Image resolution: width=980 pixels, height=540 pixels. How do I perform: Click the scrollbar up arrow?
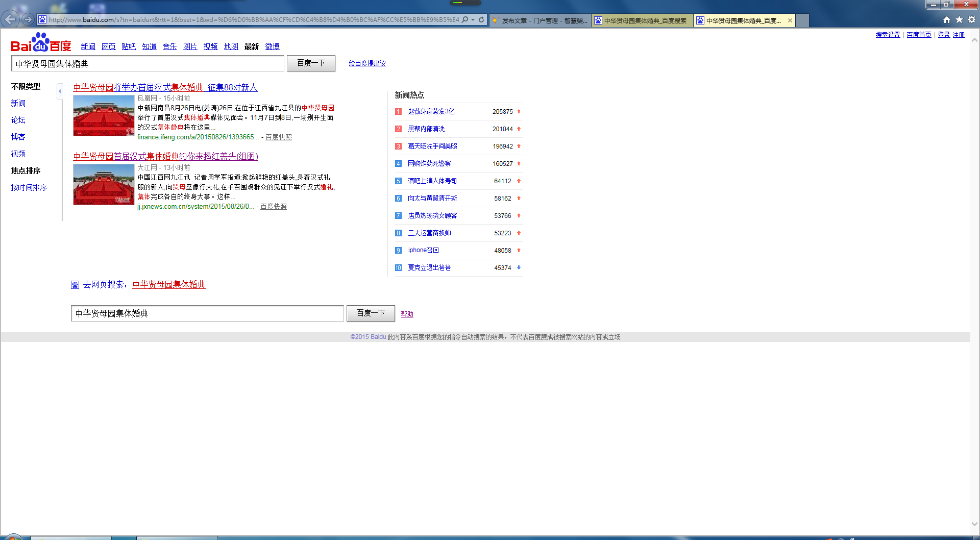pyautogui.click(x=974, y=40)
